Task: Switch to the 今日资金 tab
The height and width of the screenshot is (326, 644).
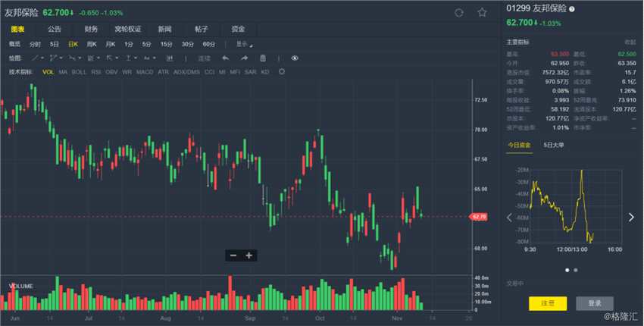Action: [x=519, y=145]
